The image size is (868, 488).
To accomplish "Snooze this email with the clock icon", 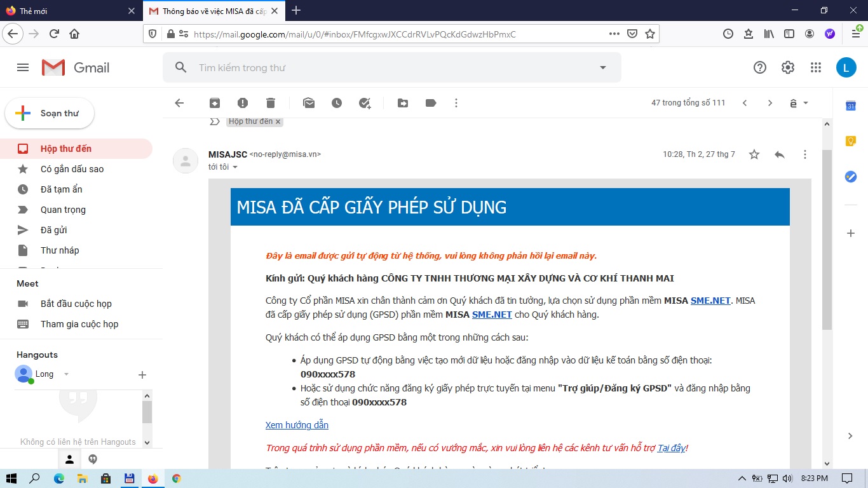I will [x=337, y=103].
